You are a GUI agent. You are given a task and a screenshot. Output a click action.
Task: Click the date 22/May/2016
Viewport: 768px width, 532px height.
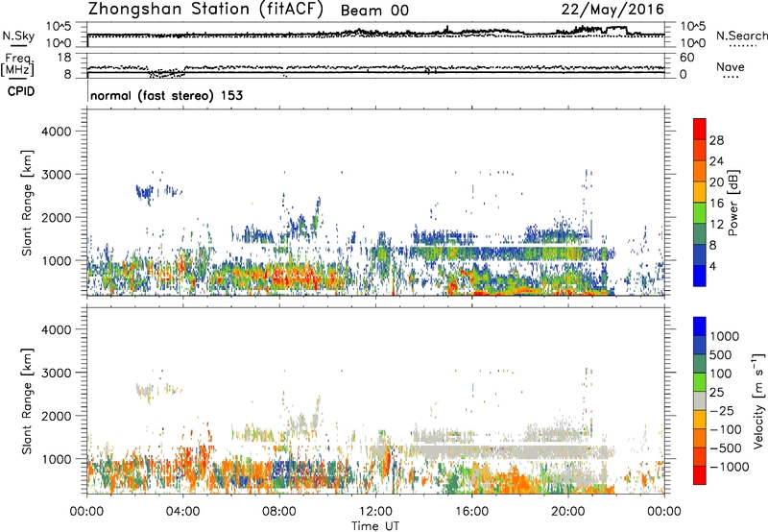(x=612, y=10)
